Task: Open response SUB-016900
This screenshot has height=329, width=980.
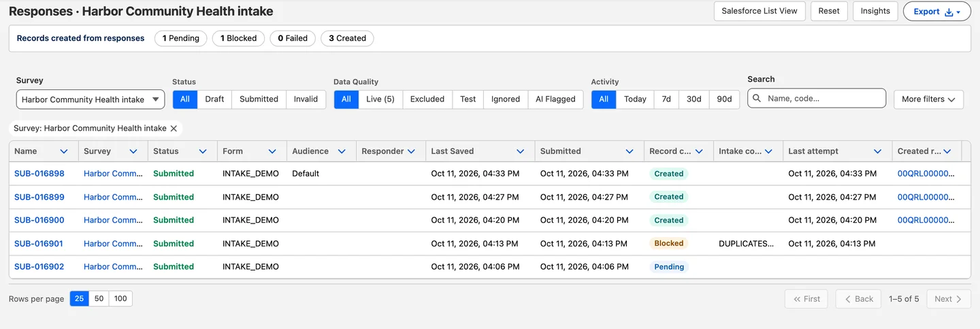Action: click(39, 220)
